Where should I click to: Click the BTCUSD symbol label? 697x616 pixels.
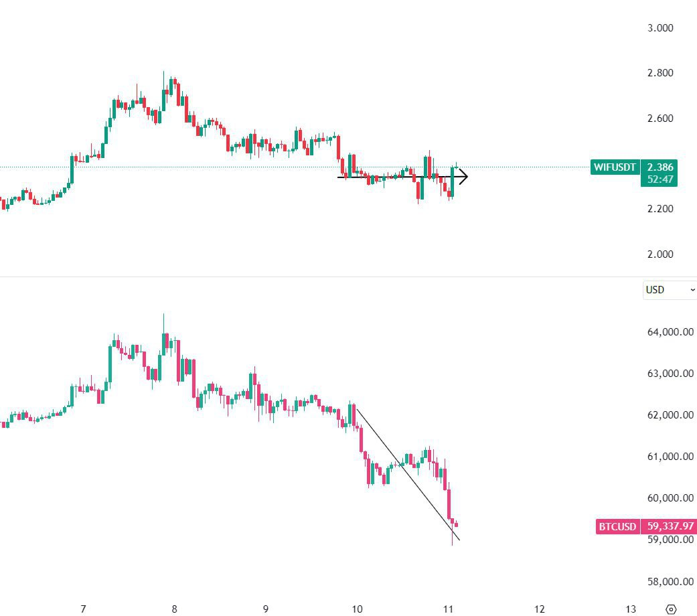point(617,527)
